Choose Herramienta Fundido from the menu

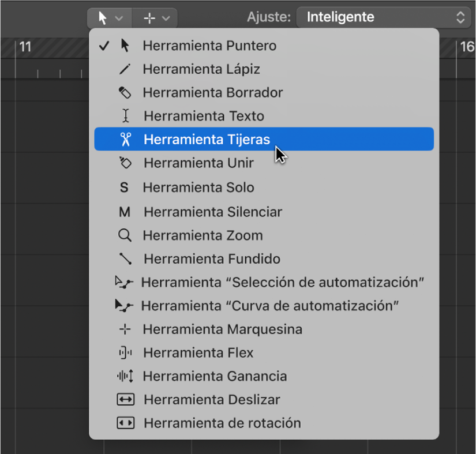pos(212,259)
